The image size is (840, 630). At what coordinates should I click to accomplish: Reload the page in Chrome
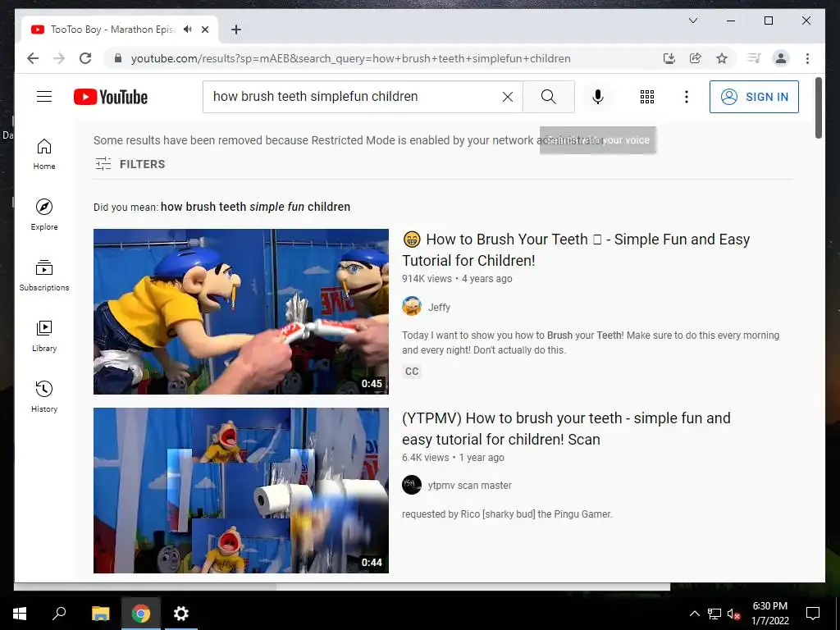(85, 58)
